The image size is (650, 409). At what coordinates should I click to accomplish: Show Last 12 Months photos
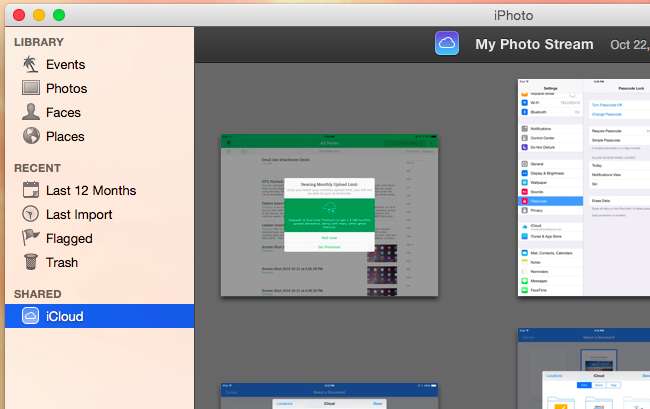point(99,190)
